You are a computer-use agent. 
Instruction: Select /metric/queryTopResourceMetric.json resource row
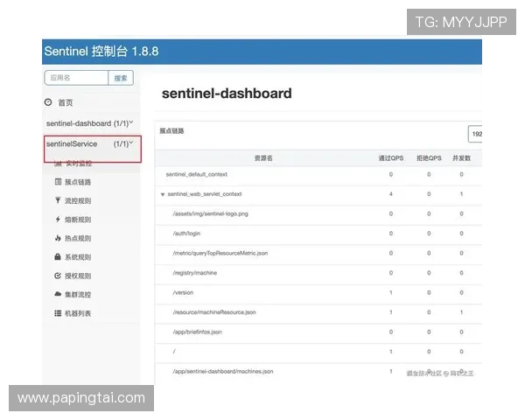pyautogui.click(x=318, y=253)
